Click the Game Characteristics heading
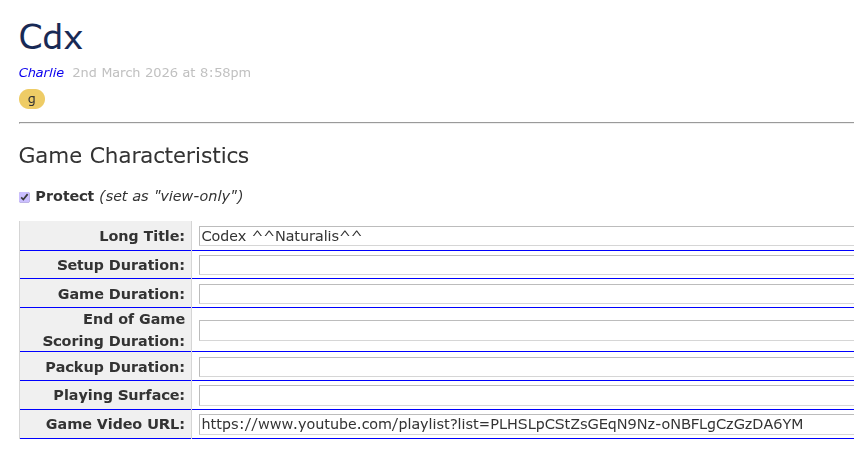 (x=134, y=156)
